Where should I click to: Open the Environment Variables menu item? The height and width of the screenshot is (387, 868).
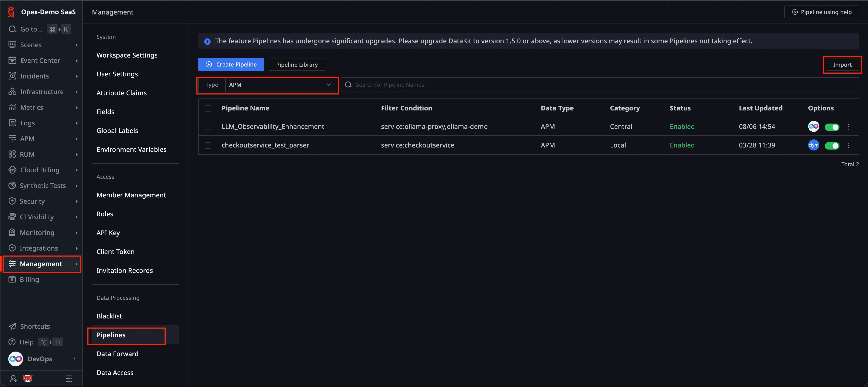tap(131, 149)
